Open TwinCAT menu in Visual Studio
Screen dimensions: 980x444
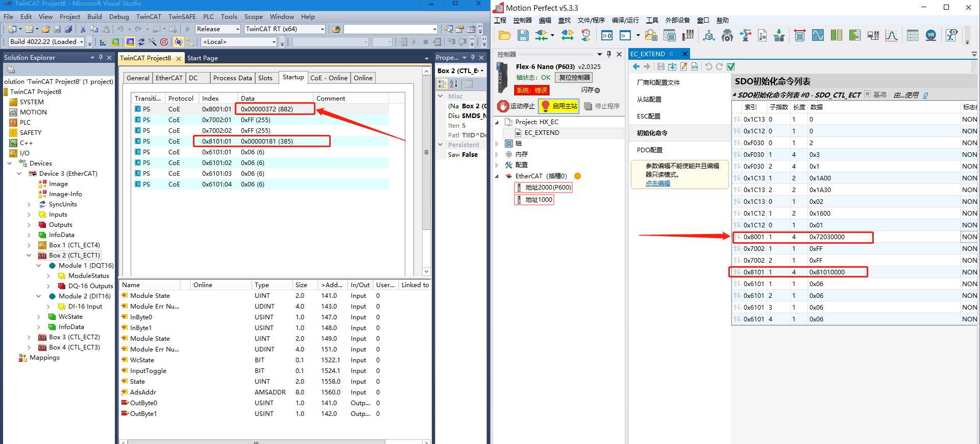pyautogui.click(x=149, y=17)
